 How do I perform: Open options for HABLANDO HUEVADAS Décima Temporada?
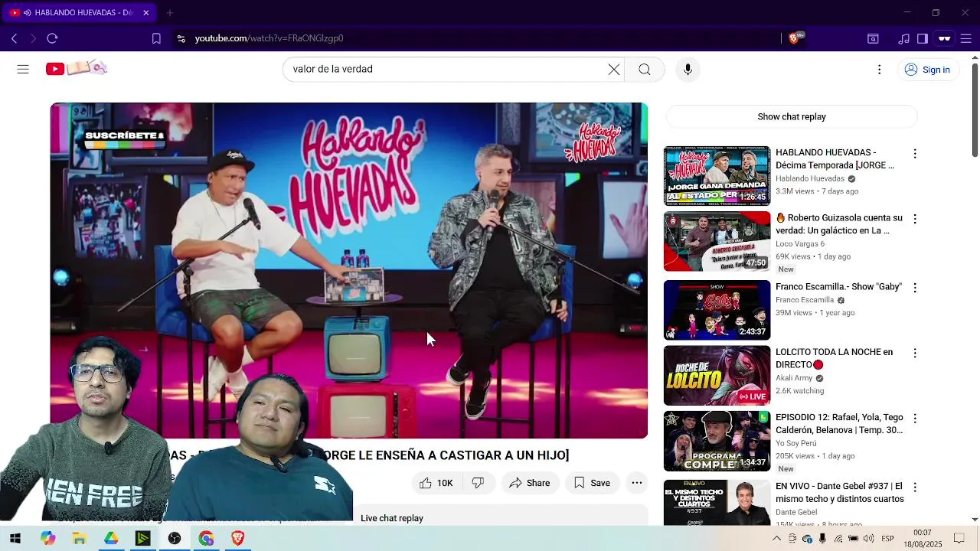click(x=914, y=154)
